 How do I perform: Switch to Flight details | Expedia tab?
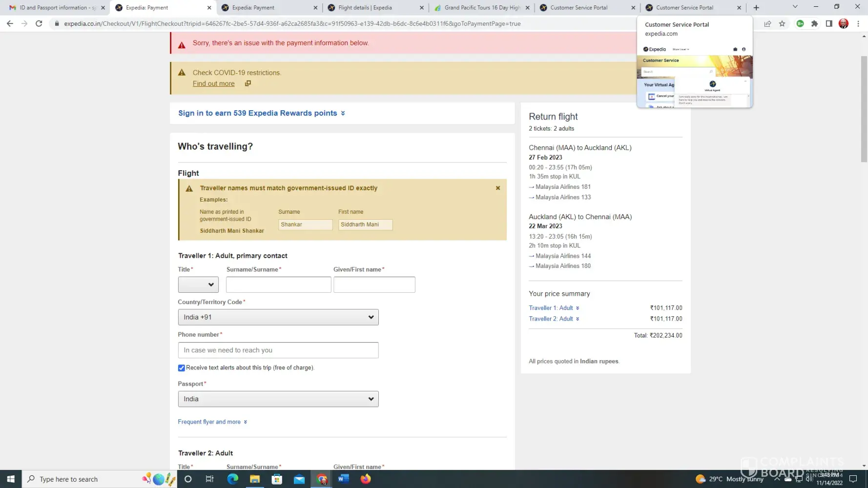point(371,8)
